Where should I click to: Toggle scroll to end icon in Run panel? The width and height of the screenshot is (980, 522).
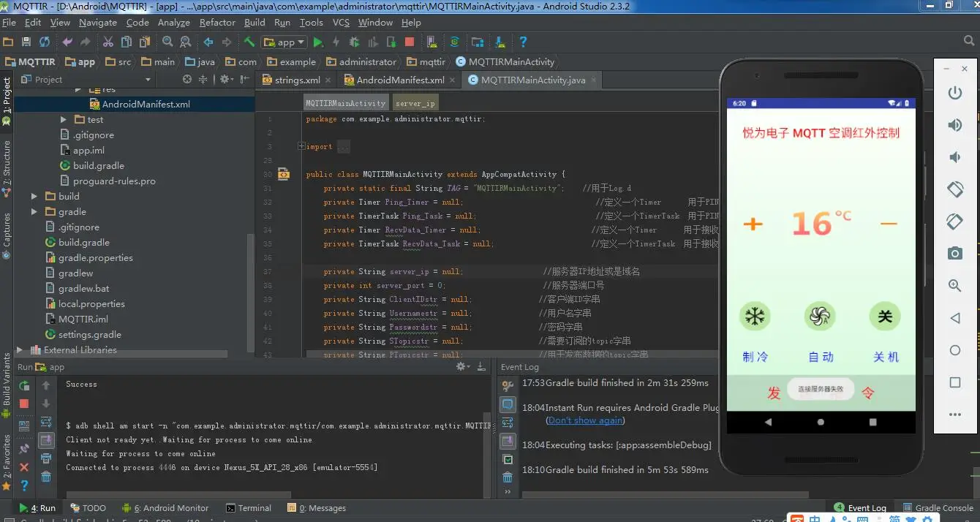[46, 440]
